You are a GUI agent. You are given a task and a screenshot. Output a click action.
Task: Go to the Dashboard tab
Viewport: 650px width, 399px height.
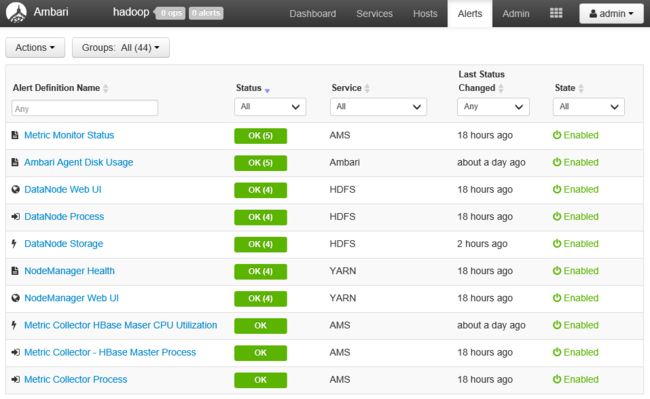click(x=313, y=14)
